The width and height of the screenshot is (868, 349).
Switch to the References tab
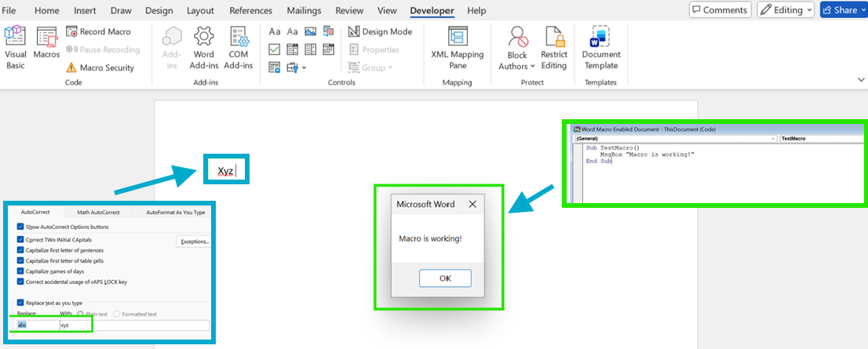[x=251, y=10]
